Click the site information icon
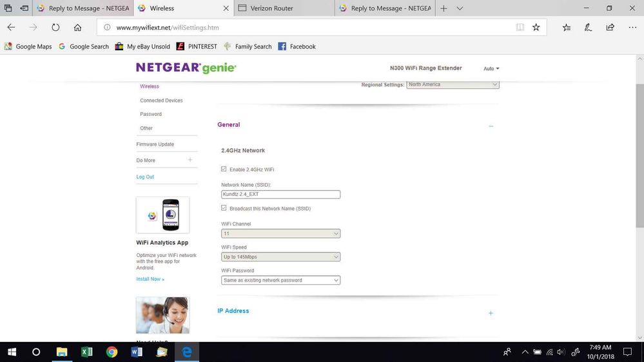The height and width of the screenshot is (362, 644). pos(107,28)
